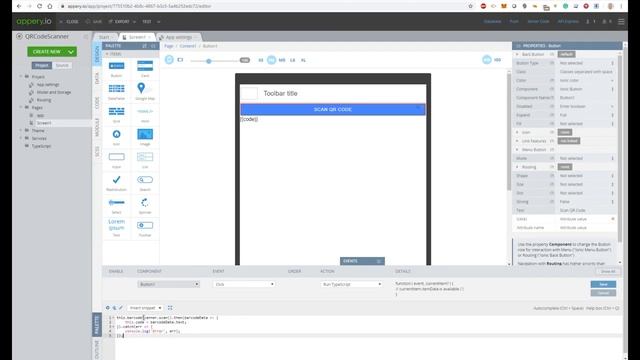
Task: Switch to the App settings tab
Action: pos(179,37)
